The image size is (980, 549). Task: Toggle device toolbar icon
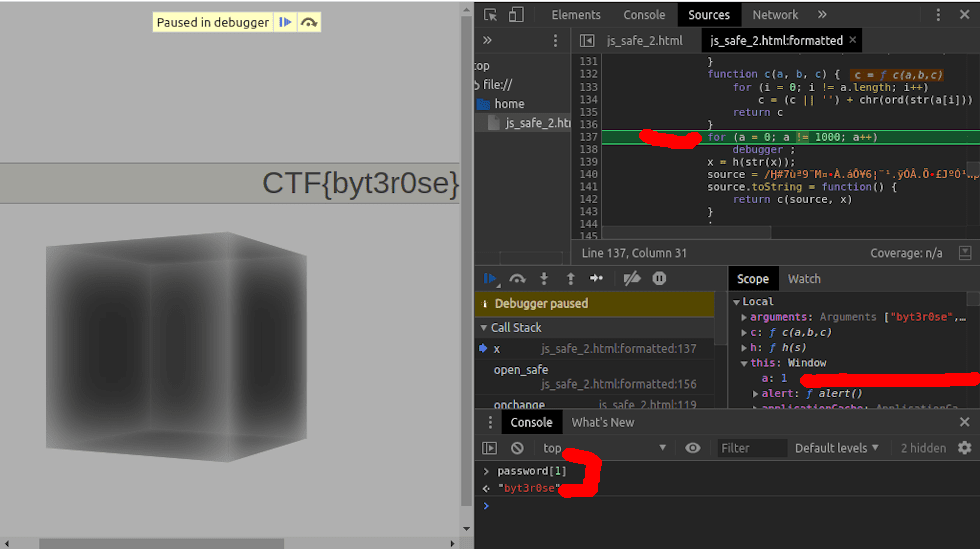(516, 14)
